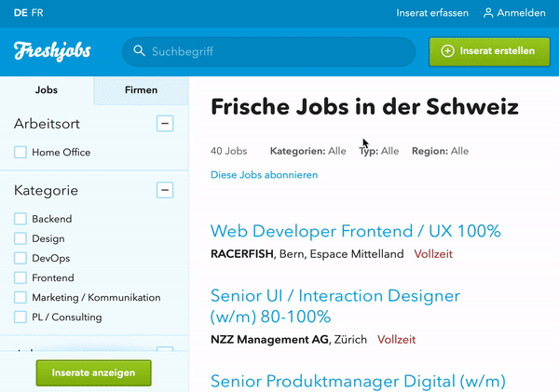Switch to the Firmen tab

pyautogui.click(x=141, y=90)
